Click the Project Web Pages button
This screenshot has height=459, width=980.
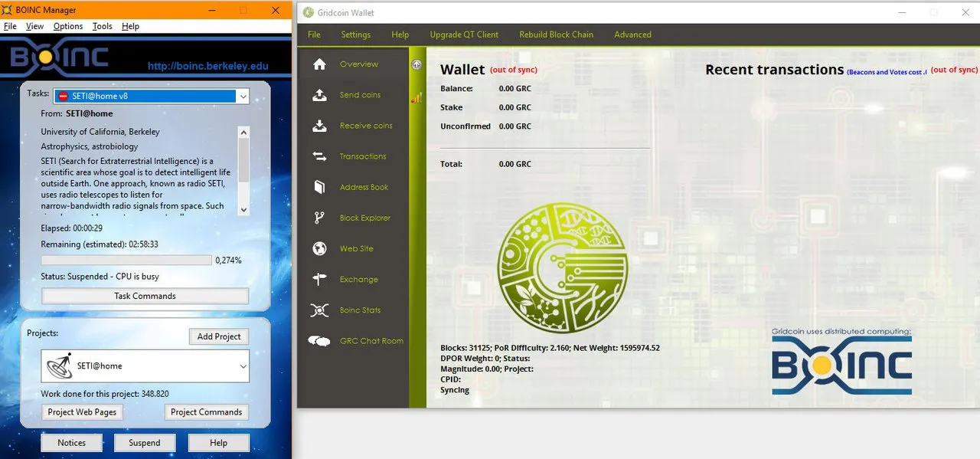pos(82,412)
